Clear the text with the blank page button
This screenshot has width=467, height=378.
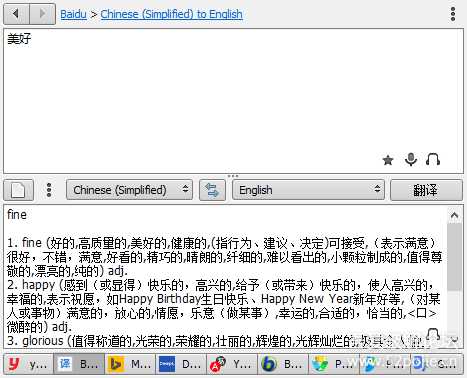tap(18, 190)
